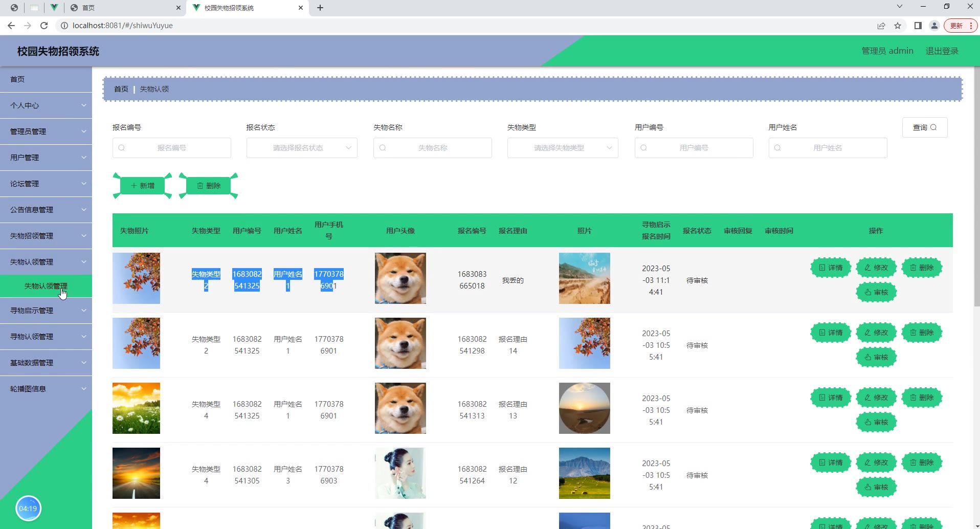
Task: Go back with browser back arrow
Action: tap(11, 26)
